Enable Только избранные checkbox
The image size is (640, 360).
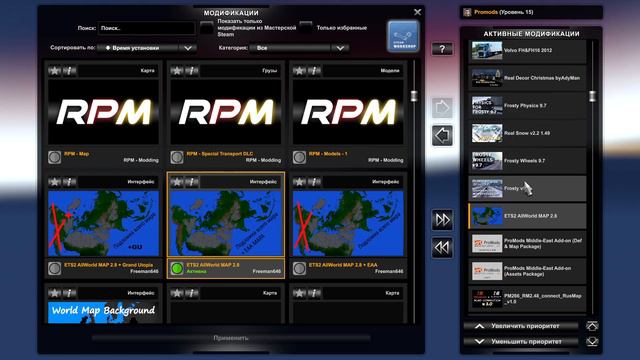pos(306,27)
